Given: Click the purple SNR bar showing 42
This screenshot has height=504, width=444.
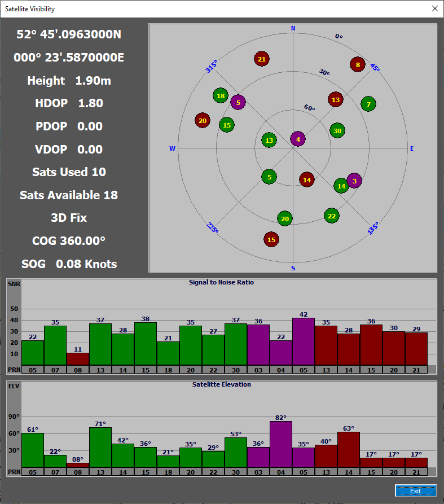Looking at the screenshot, I should (x=304, y=341).
